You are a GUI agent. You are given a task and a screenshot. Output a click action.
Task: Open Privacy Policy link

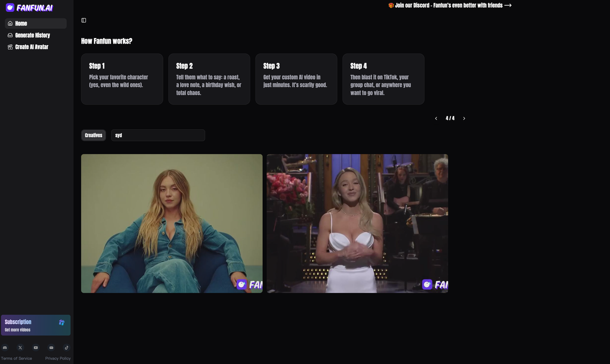57,358
